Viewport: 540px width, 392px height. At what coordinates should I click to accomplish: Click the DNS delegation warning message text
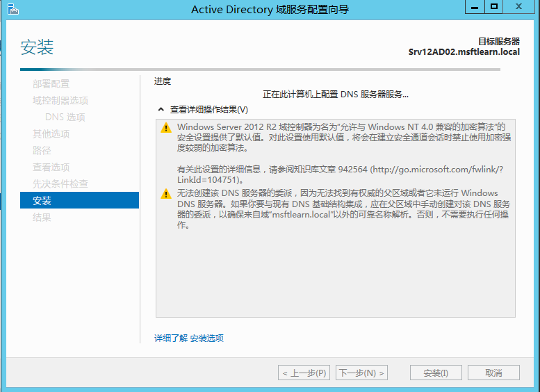(x=343, y=209)
